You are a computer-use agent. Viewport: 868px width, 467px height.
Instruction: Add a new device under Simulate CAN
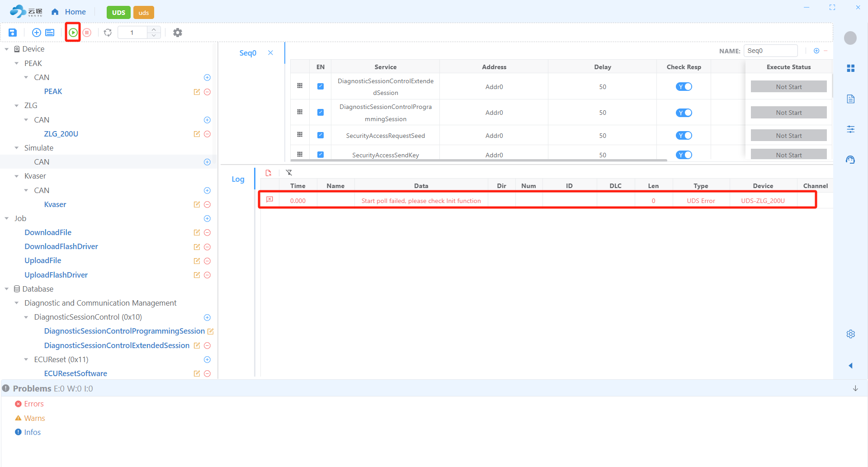pyautogui.click(x=207, y=162)
